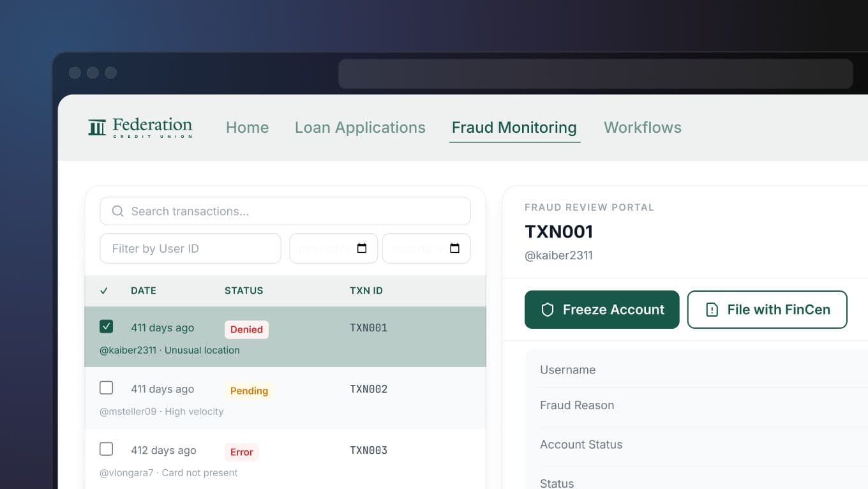This screenshot has height=489, width=868.
Task: Click '411 days ago' in the TXN002 row
Action: 162,389
